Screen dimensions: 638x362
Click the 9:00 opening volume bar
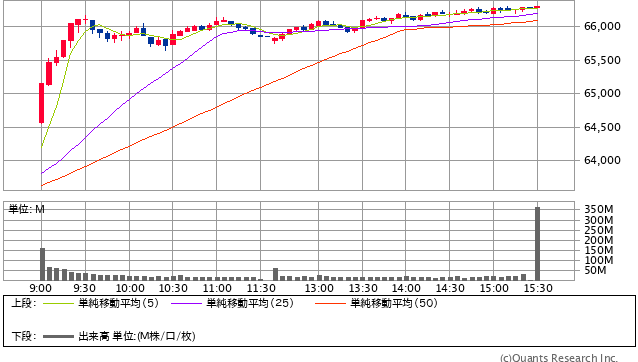42,264
